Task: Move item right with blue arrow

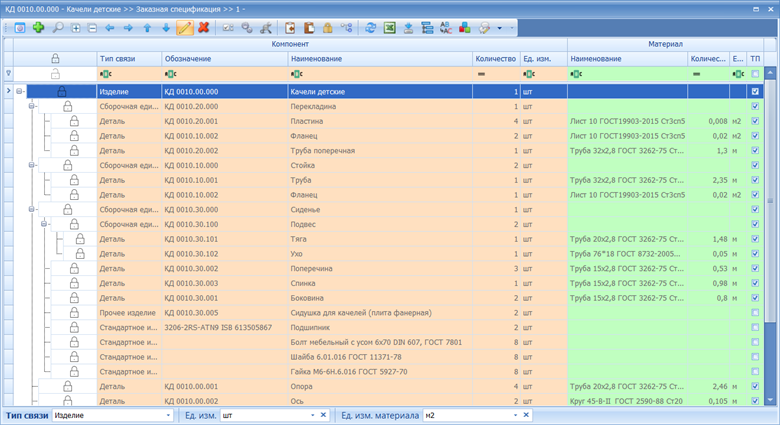Action: [128, 28]
